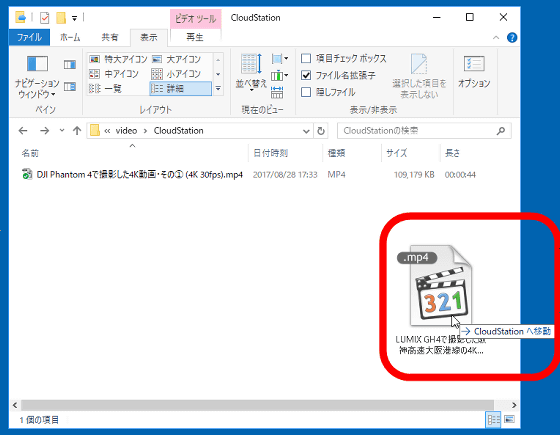Viewport: 560px width, 435px height.
Task: Untick ファイル名拡張子 checkbox
Action: (306, 75)
